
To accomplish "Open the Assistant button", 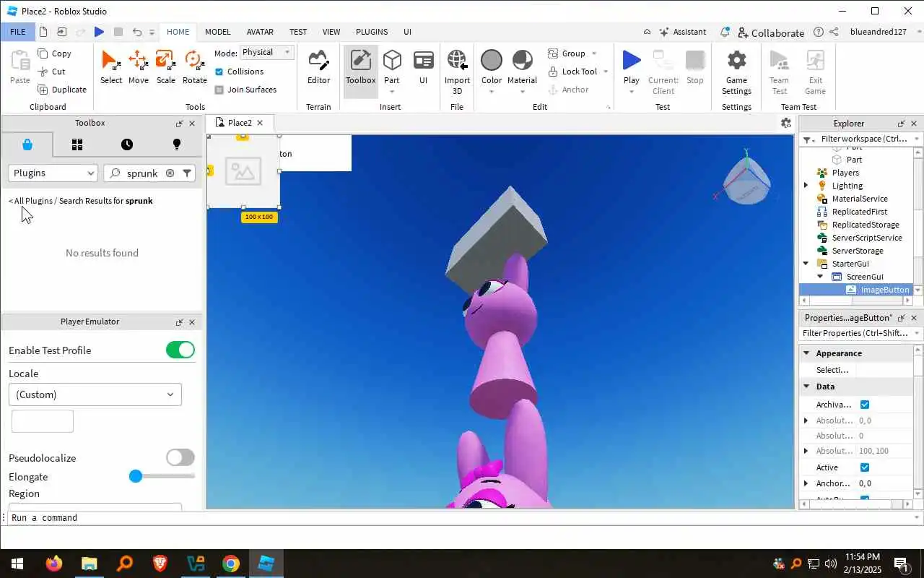I will [x=683, y=32].
